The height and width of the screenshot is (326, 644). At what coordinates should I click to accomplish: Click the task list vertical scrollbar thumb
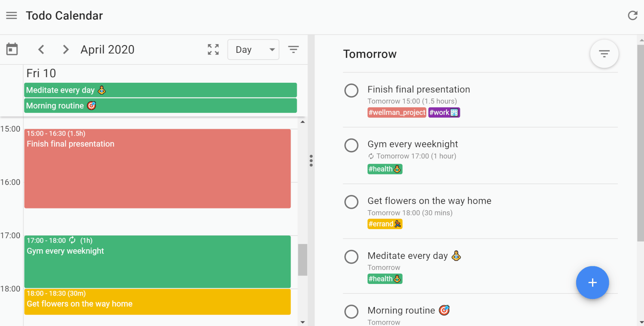point(640,142)
